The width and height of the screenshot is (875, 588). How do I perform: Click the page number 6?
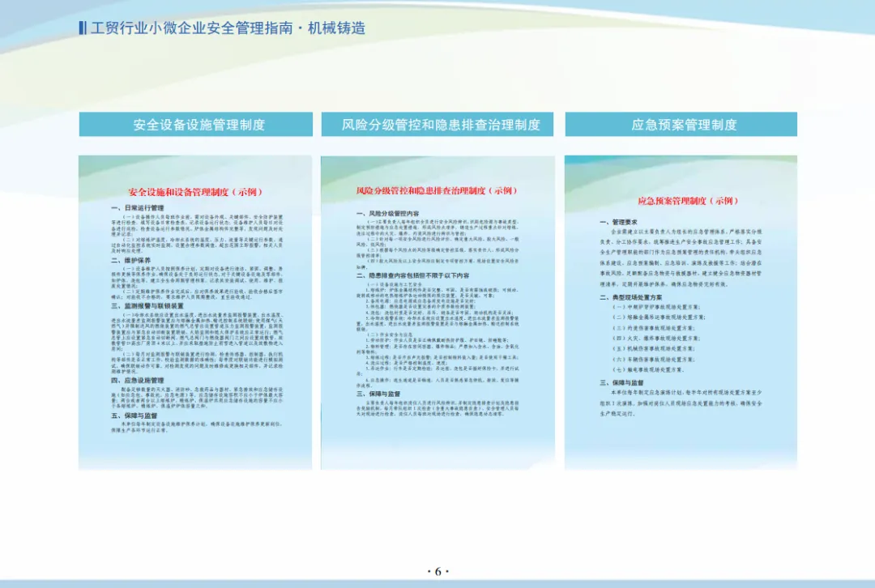(438, 571)
